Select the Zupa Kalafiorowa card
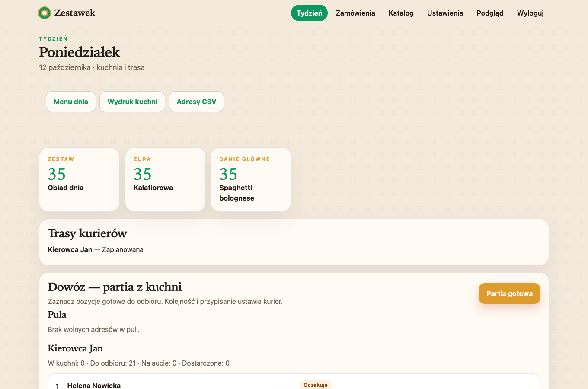Image resolution: width=588 pixels, height=389 pixels. pyautogui.click(x=165, y=179)
